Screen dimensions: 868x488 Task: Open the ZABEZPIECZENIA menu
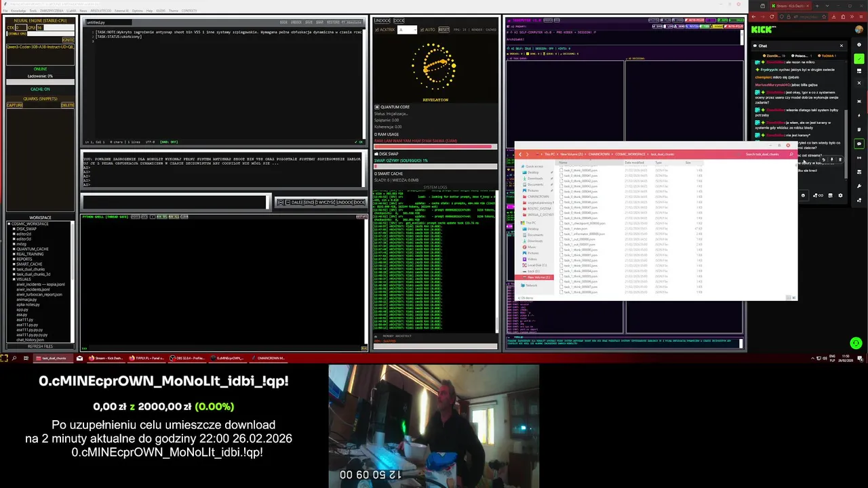[52, 11]
